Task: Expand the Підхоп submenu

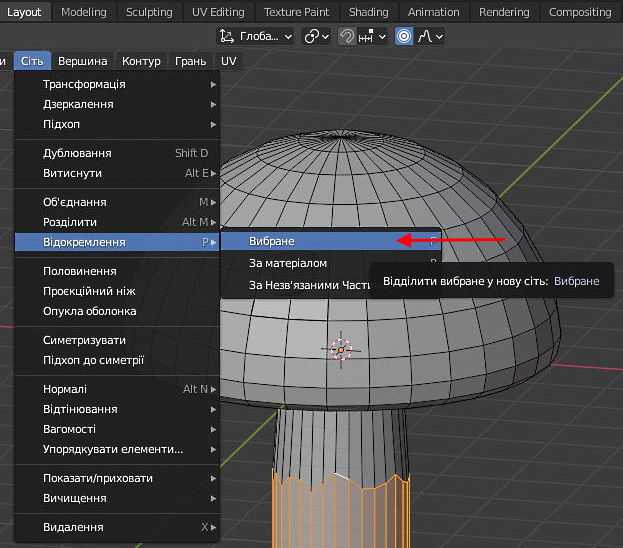Action: pyautogui.click(x=117, y=124)
